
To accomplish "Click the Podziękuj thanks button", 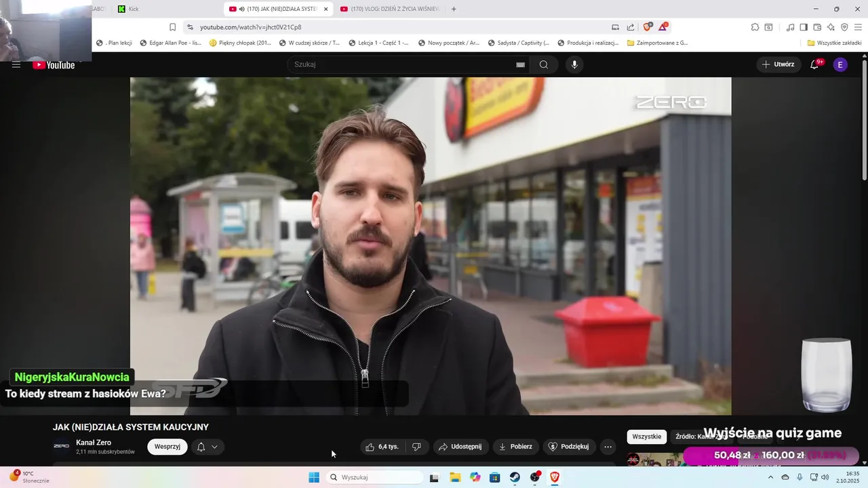I will [x=569, y=447].
